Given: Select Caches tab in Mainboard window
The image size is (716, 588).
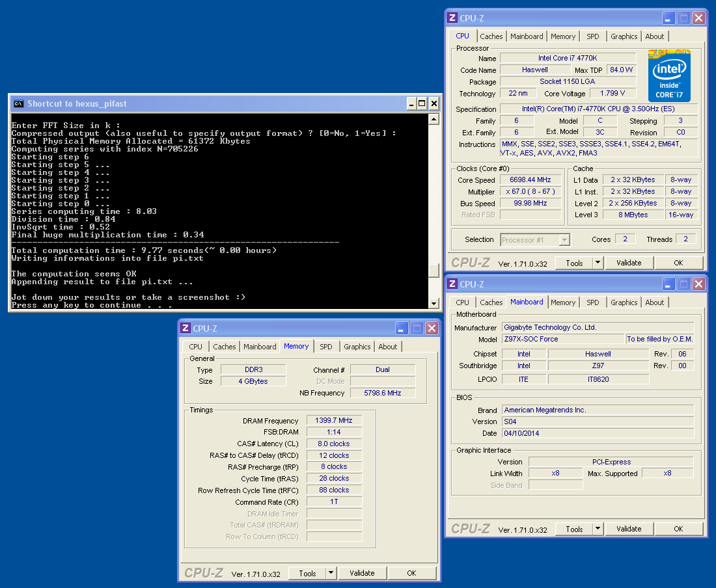Looking at the screenshot, I should tap(491, 302).
